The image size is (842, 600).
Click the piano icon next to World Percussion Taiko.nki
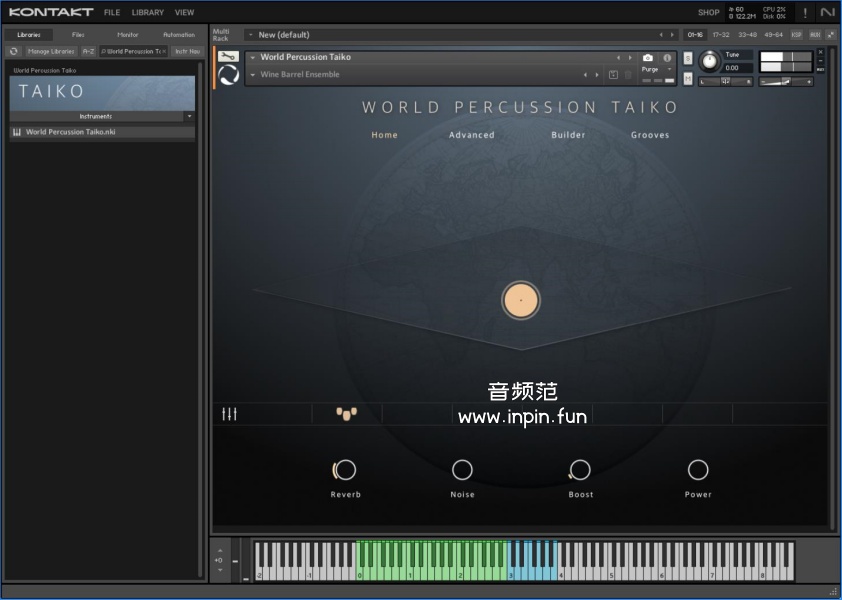click(x=17, y=132)
